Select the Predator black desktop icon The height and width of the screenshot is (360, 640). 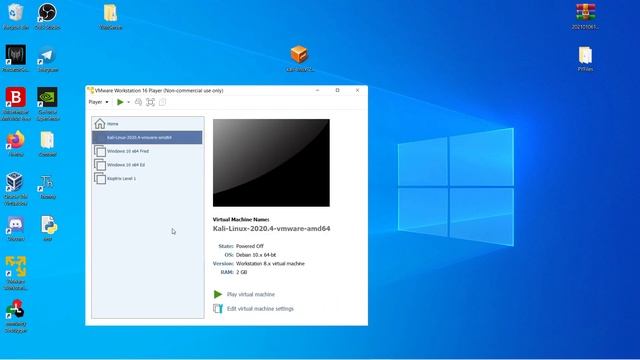click(x=16, y=58)
